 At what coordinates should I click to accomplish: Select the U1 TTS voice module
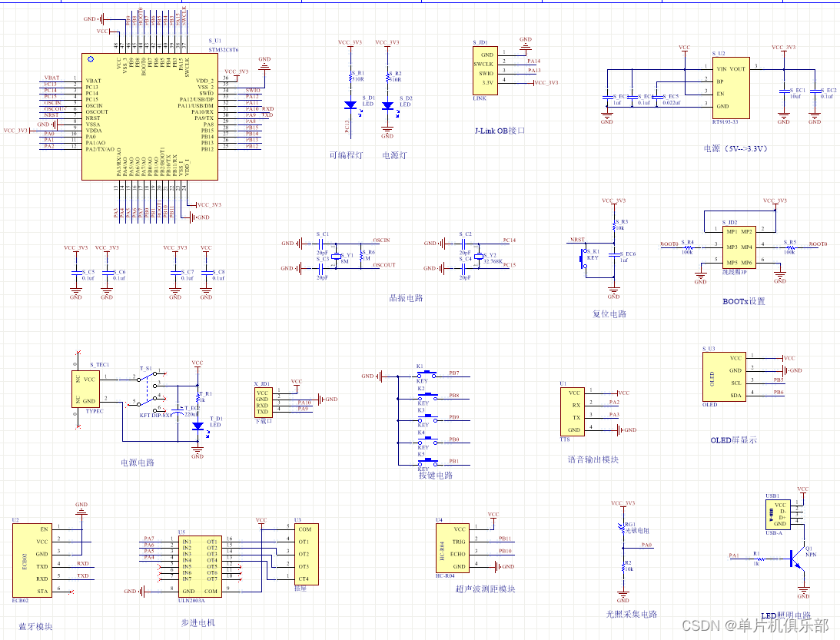[x=573, y=411]
